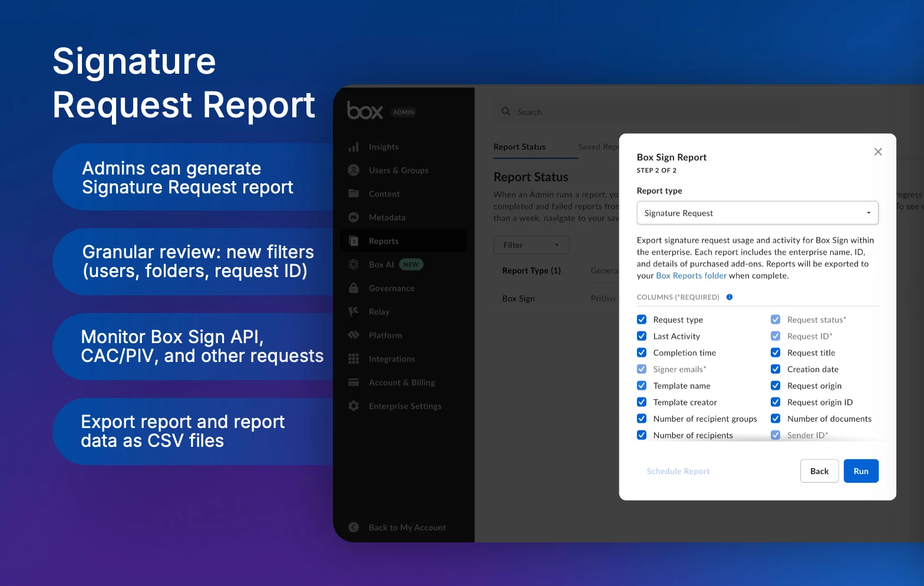The image size is (924, 586).
Task: Click the Integrations grid icon
Action: [x=354, y=358]
